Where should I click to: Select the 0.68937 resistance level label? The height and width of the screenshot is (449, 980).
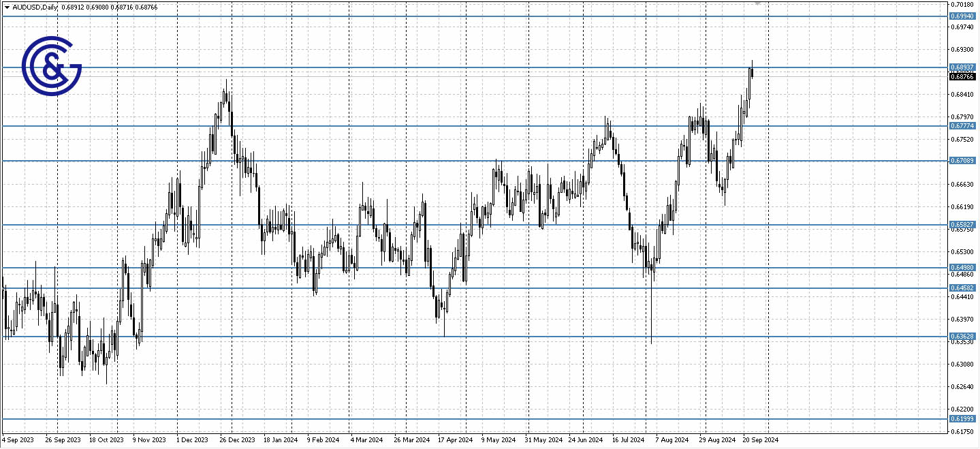point(962,67)
